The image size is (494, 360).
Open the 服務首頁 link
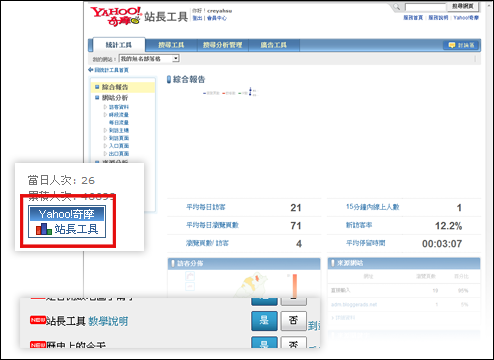point(413,18)
